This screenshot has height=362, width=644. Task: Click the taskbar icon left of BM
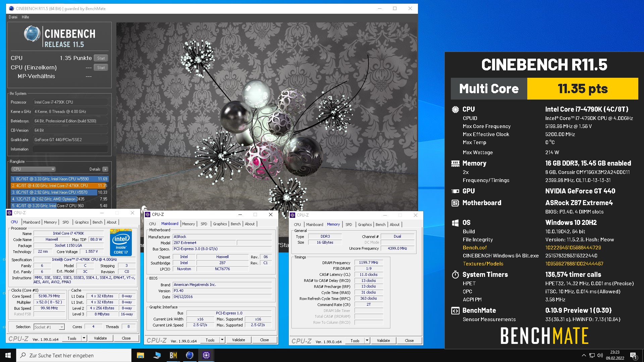[x=157, y=355]
